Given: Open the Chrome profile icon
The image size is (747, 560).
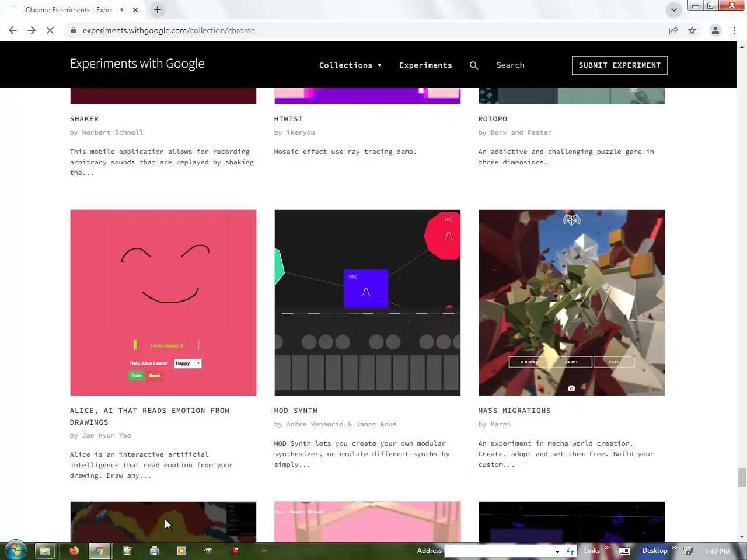Looking at the screenshot, I should 715,30.
